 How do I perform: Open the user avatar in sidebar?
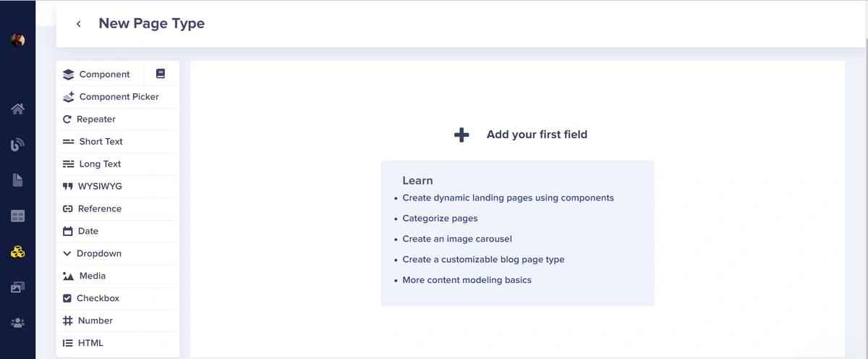(18, 41)
